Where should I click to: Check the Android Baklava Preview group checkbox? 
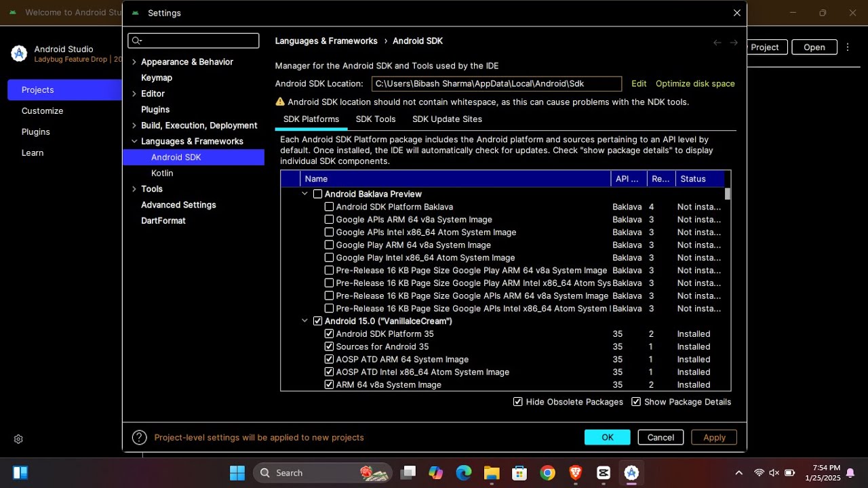point(317,194)
